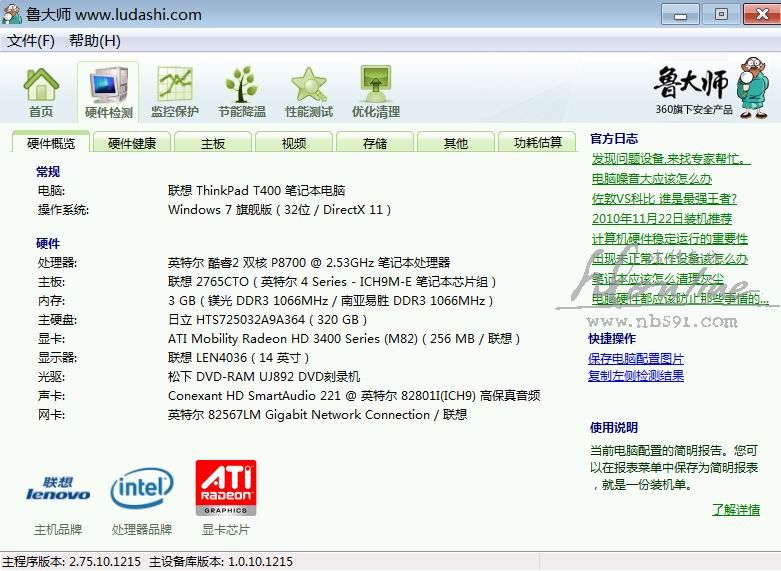Click the 官方日志 heading
Viewport: 781px width, 571px height.
tap(614, 139)
